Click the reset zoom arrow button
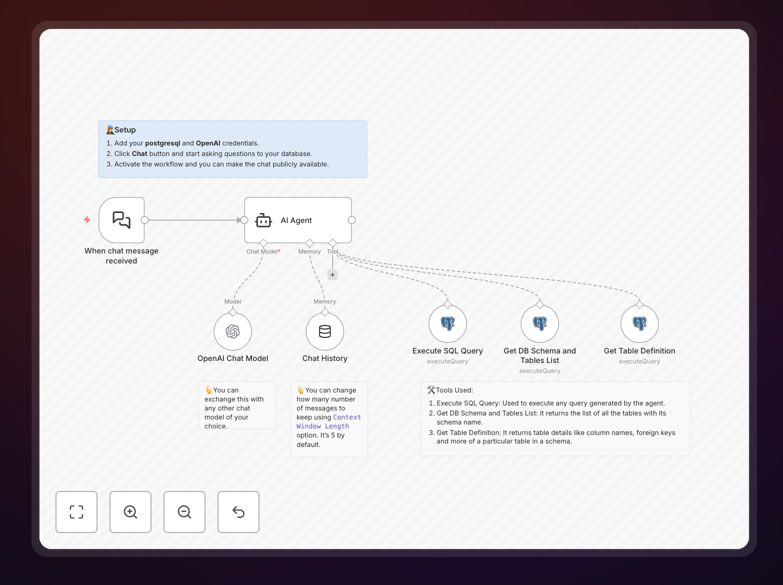The height and width of the screenshot is (585, 783). tap(238, 512)
